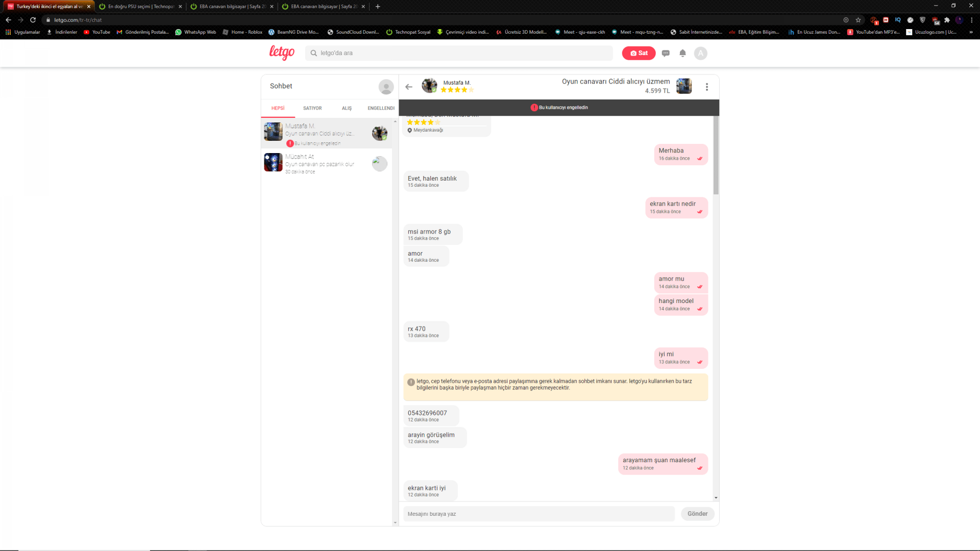Screen dimensions: 980x551
Task: Click the chat scrollbar down arrow
Action: tap(716, 497)
